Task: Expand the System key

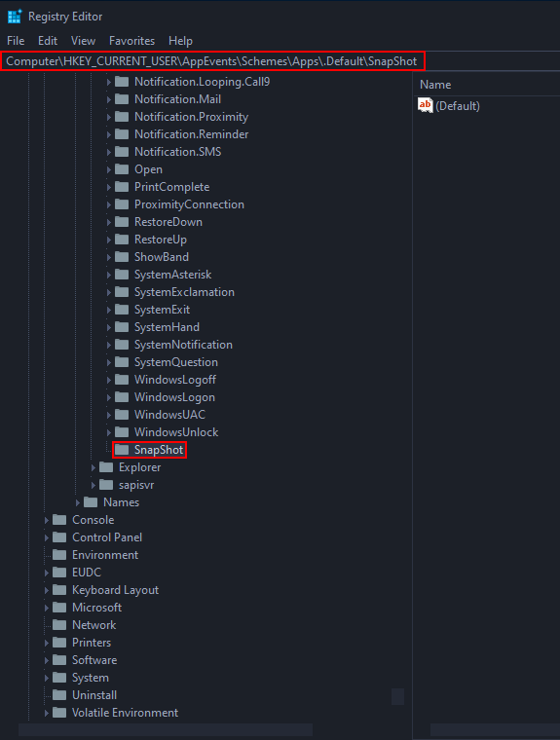Action: (47, 678)
